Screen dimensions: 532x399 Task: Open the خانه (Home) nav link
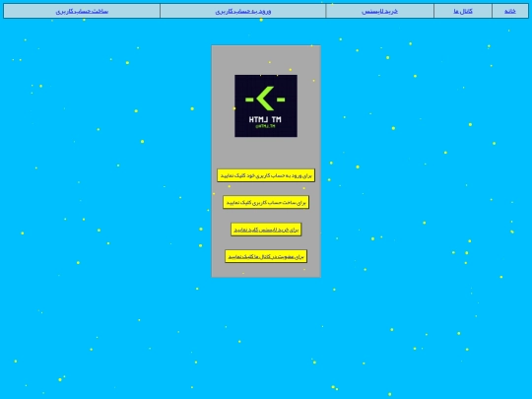coord(510,11)
